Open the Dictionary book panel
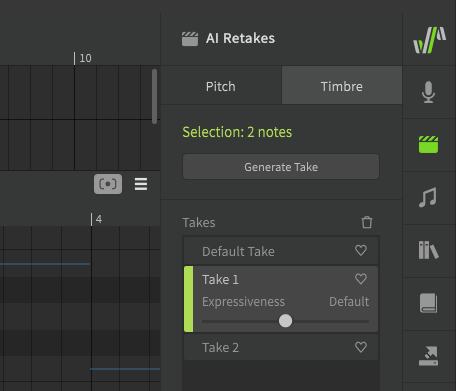Screen dimensions: 456x391 click(428, 303)
